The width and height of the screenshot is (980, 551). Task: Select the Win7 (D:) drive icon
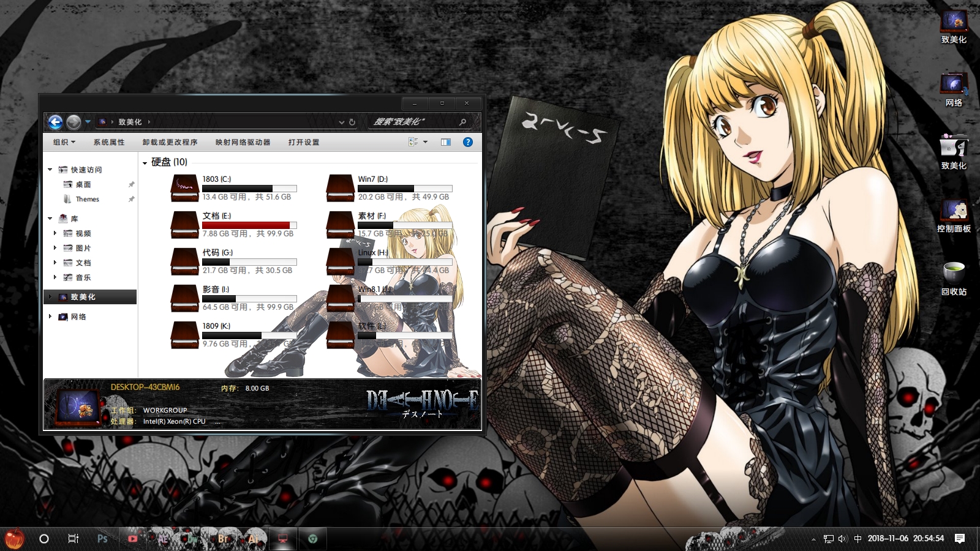tap(341, 188)
